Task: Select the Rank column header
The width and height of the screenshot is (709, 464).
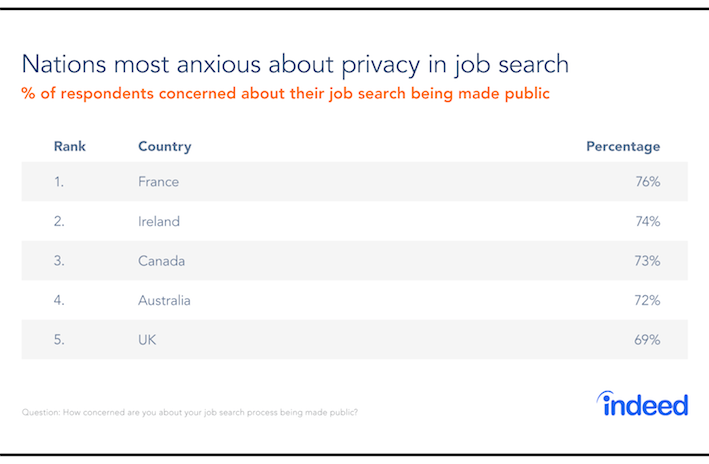Action: tap(70, 147)
